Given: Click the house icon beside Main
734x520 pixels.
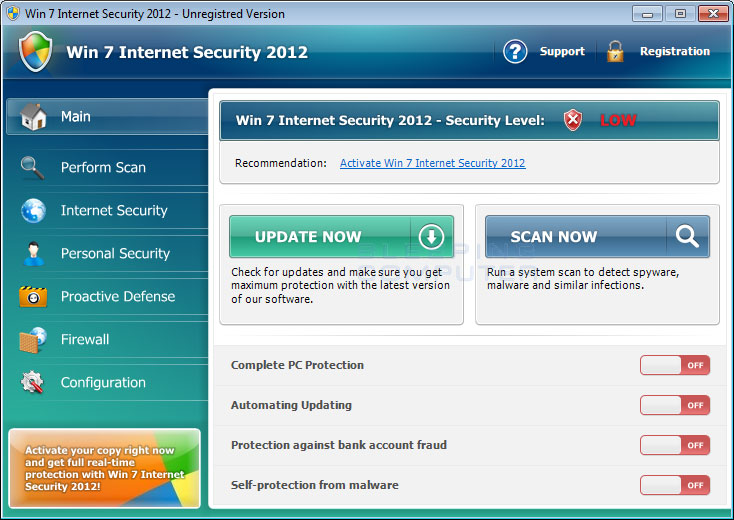Looking at the screenshot, I should [x=33, y=117].
